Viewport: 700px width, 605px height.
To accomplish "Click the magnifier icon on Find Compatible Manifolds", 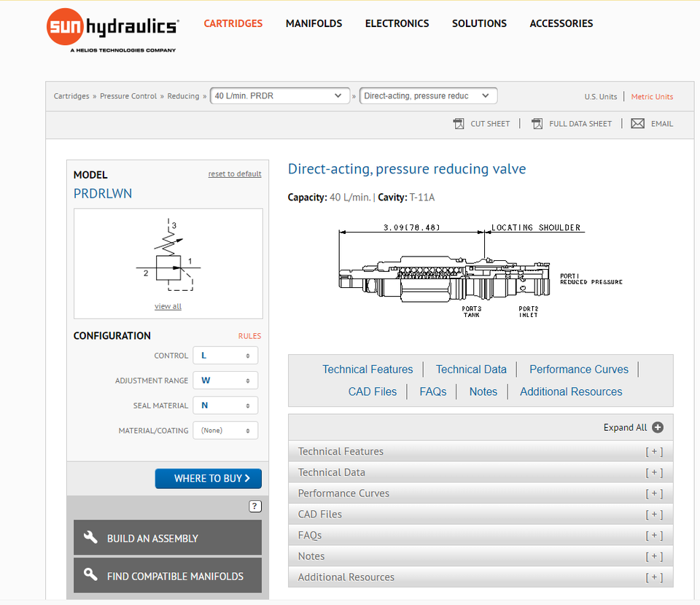I will click(90, 574).
